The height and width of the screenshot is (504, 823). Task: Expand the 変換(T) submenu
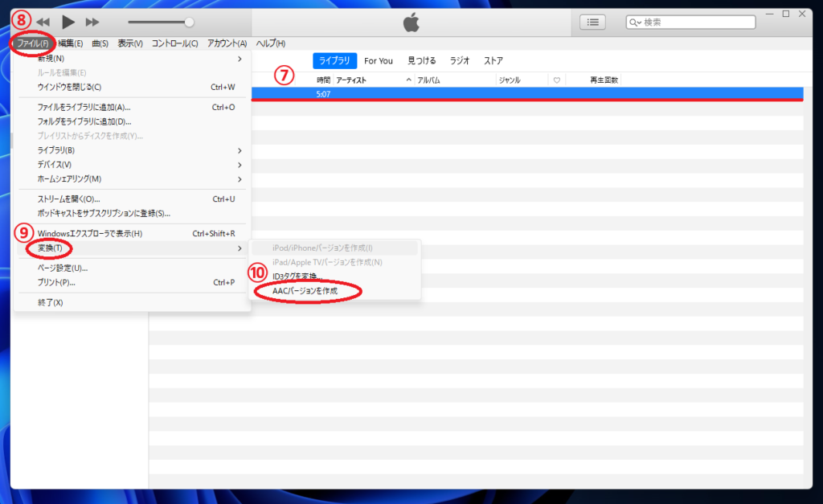[x=132, y=248]
